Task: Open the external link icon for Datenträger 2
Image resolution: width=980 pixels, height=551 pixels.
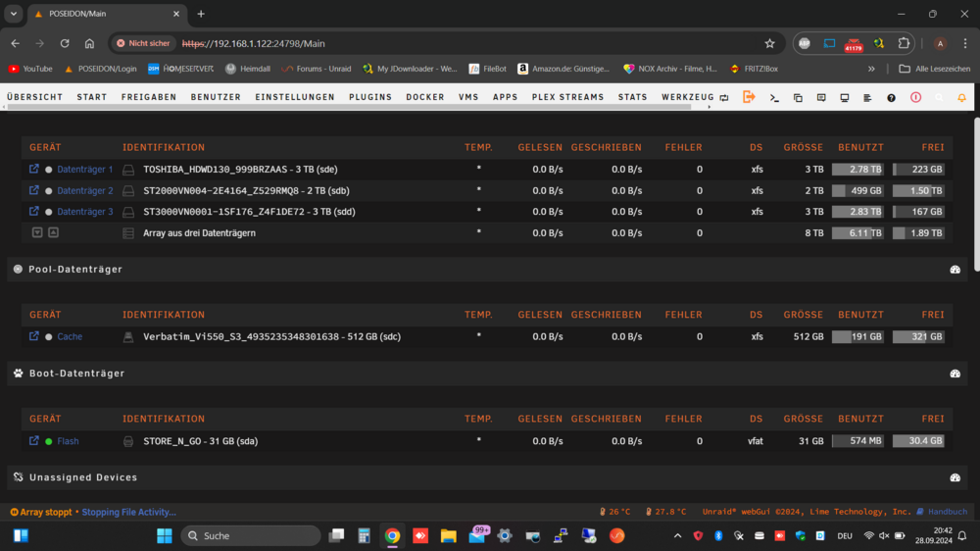Action: pos(33,190)
